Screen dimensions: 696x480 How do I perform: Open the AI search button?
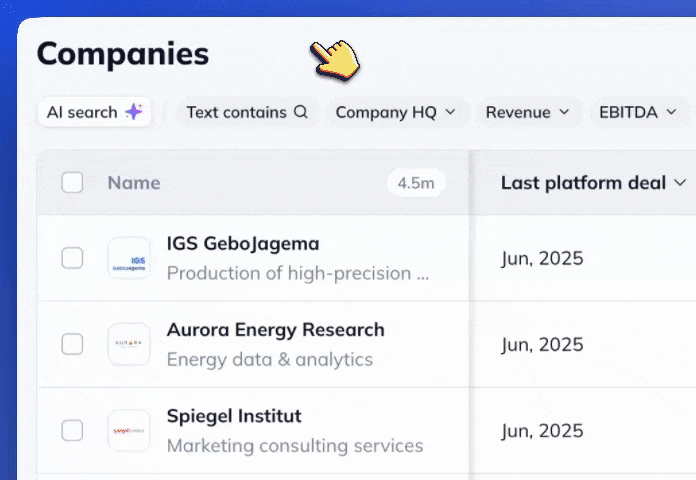(94, 112)
